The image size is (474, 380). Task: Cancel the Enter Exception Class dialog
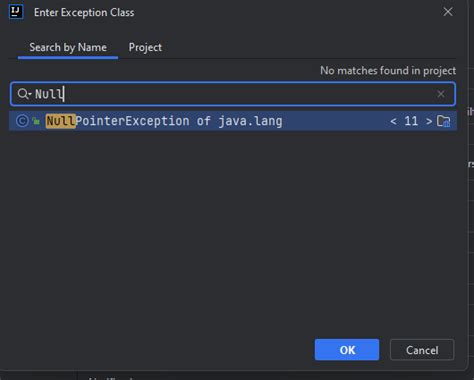click(422, 350)
